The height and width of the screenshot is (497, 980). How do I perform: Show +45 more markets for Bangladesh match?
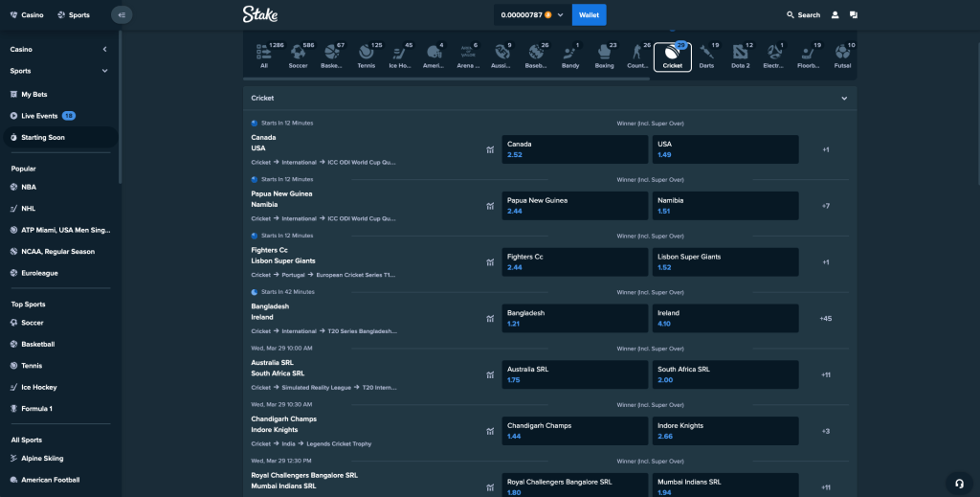click(826, 319)
